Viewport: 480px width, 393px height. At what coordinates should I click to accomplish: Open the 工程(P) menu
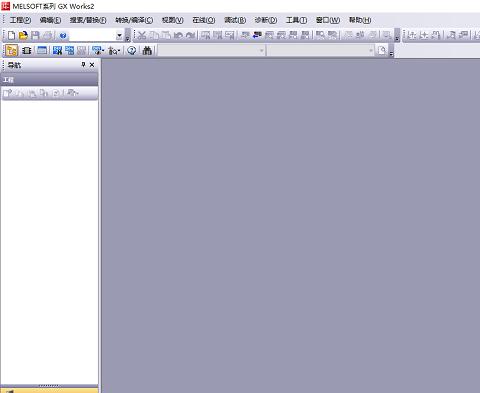click(x=20, y=20)
